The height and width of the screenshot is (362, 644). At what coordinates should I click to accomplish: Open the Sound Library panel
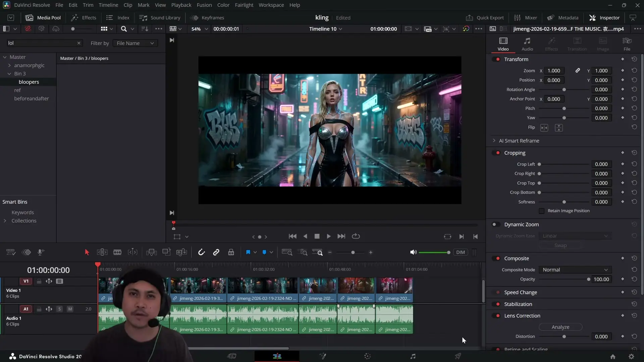[x=160, y=17]
